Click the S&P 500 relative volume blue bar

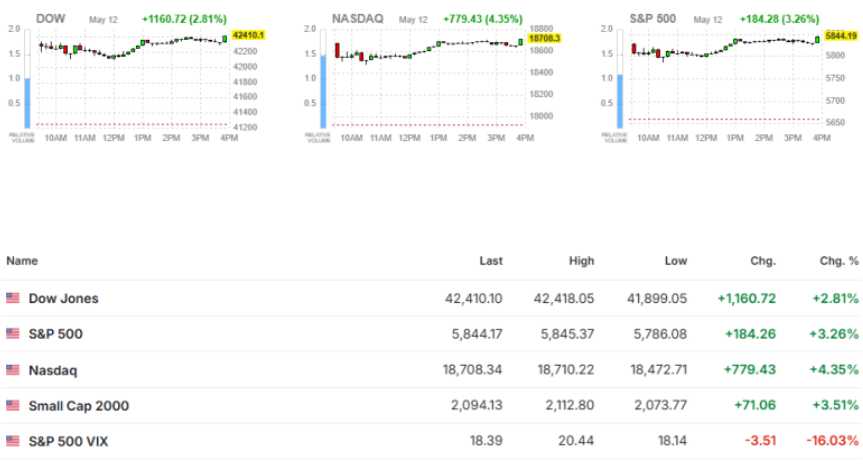click(x=620, y=101)
